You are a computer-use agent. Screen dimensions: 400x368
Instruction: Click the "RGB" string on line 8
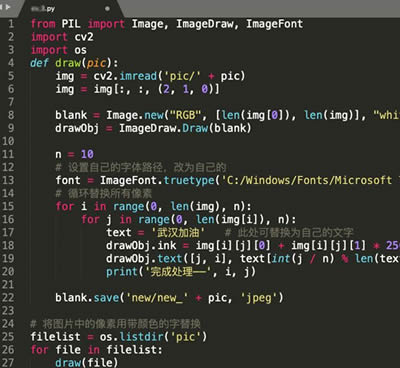click(x=186, y=115)
